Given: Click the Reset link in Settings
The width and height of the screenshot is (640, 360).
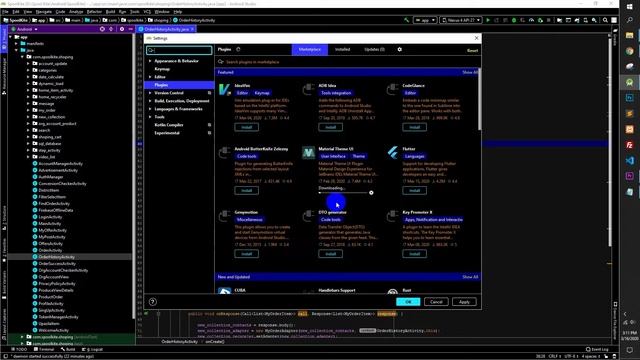Looking at the screenshot, I should 472,51.
